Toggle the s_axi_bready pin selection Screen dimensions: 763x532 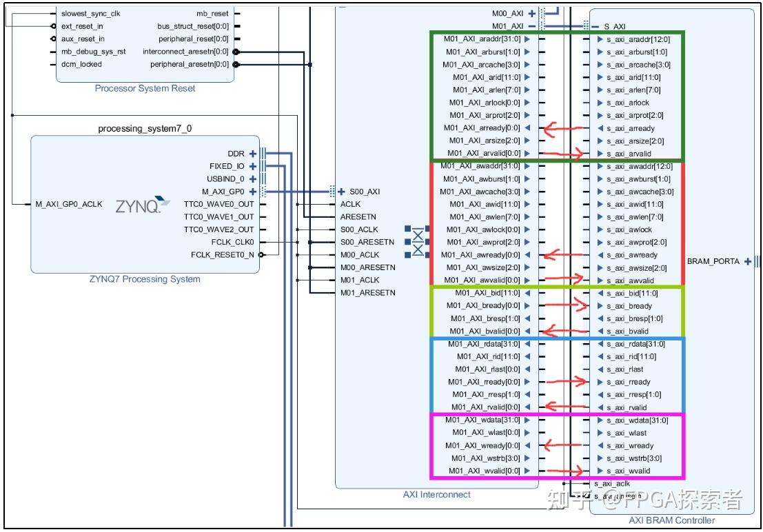click(x=598, y=306)
